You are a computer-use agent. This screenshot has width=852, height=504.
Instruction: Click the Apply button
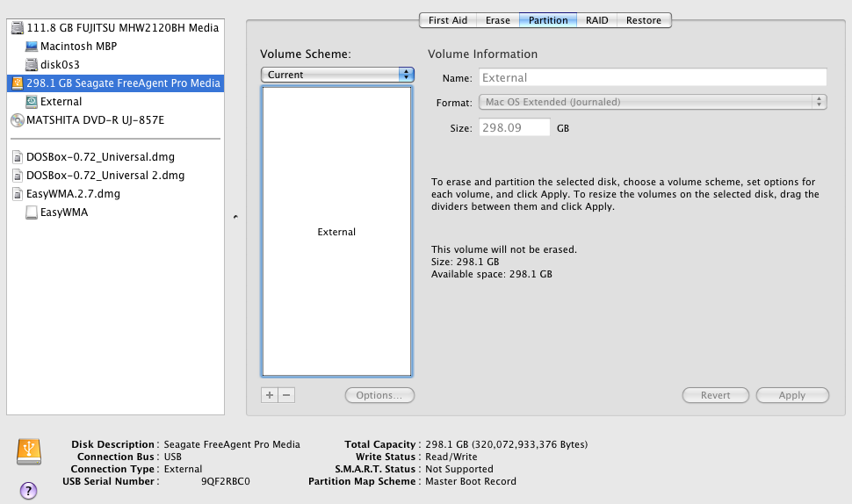(791, 395)
